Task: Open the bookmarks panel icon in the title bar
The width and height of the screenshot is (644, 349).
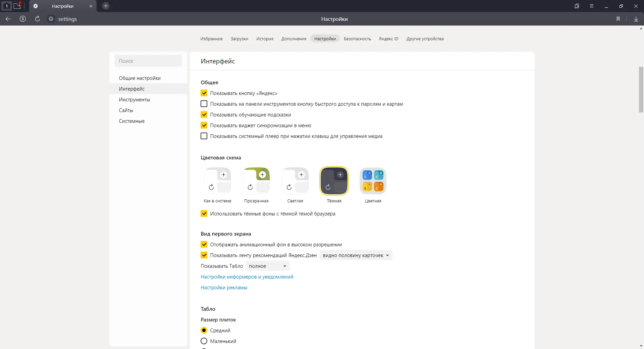Action: (x=577, y=6)
